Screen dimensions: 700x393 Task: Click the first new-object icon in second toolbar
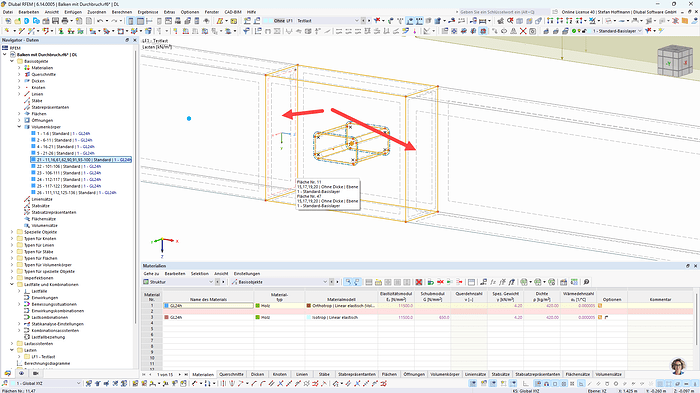point(7,31)
